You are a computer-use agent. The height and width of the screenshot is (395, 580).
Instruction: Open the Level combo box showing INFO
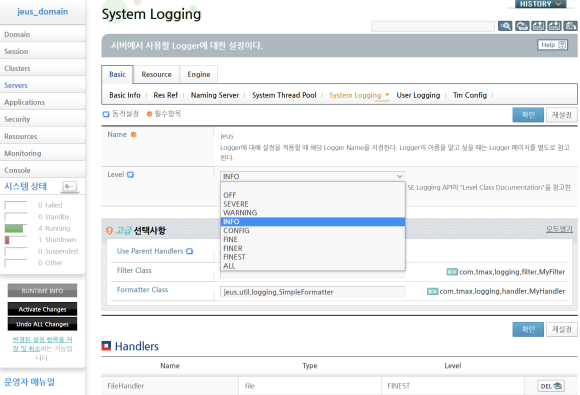[313, 176]
